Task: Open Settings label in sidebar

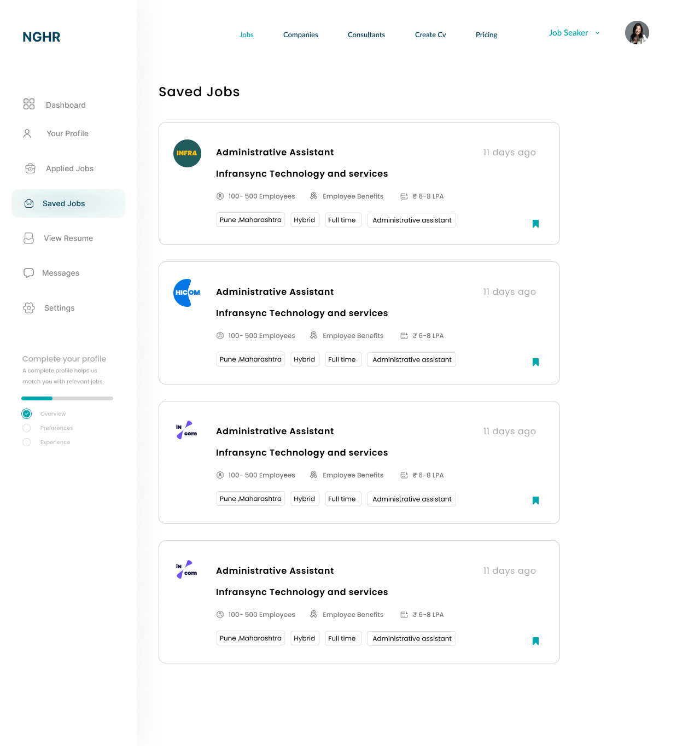Action: point(60,308)
